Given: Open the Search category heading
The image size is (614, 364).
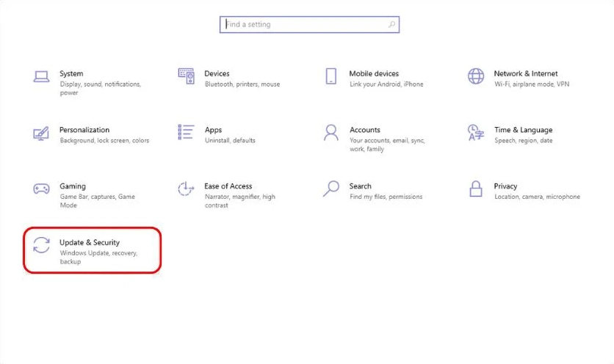Looking at the screenshot, I should [x=361, y=186].
